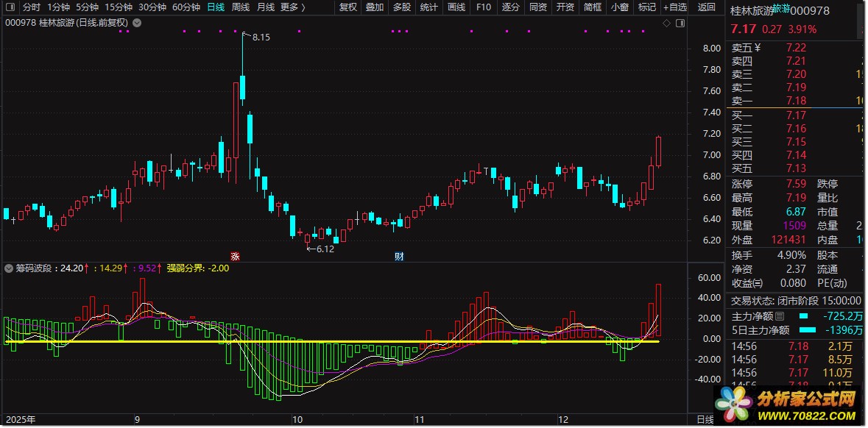868x428 pixels.
Task: Click the diamond icon above the chart
Action: click(x=666, y=24)
